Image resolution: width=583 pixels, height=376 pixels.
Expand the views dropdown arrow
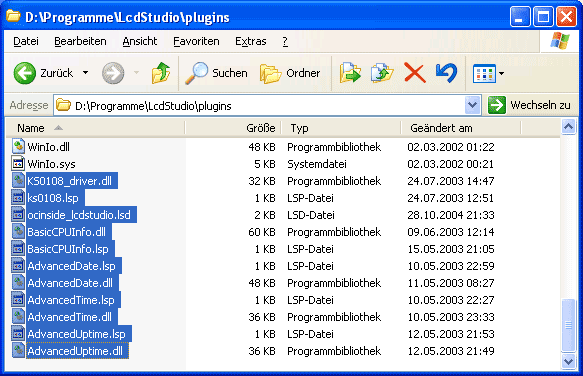tap(501, 74)
